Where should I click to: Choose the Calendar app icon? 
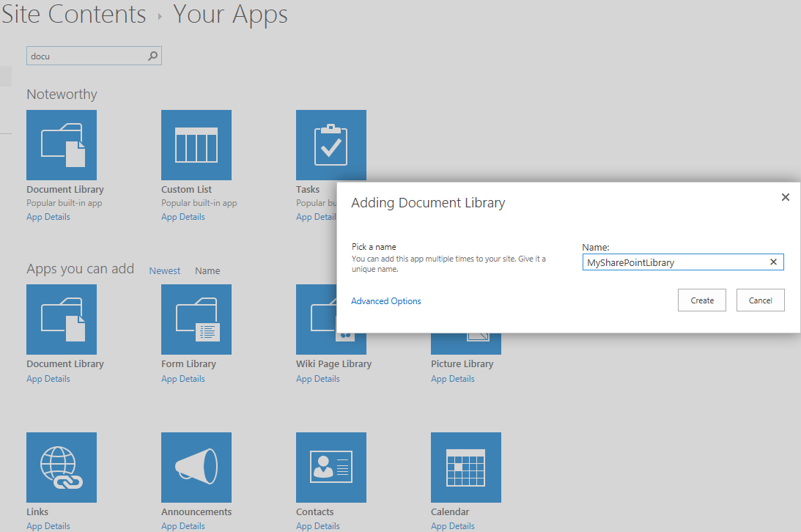466,468
